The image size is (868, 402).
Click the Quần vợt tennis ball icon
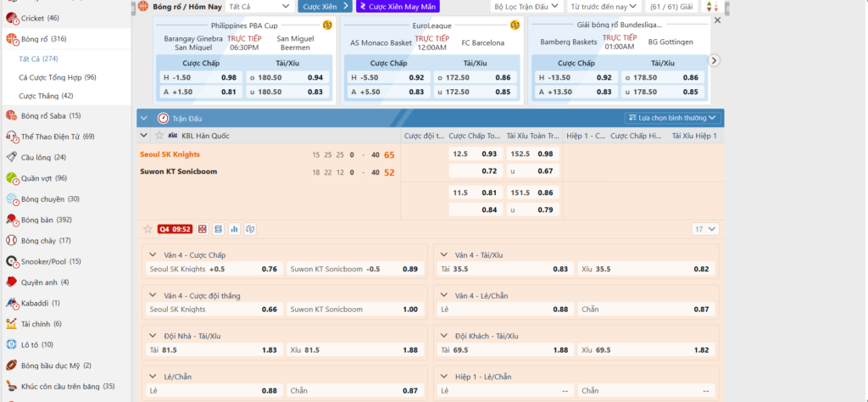coord(11,178)
